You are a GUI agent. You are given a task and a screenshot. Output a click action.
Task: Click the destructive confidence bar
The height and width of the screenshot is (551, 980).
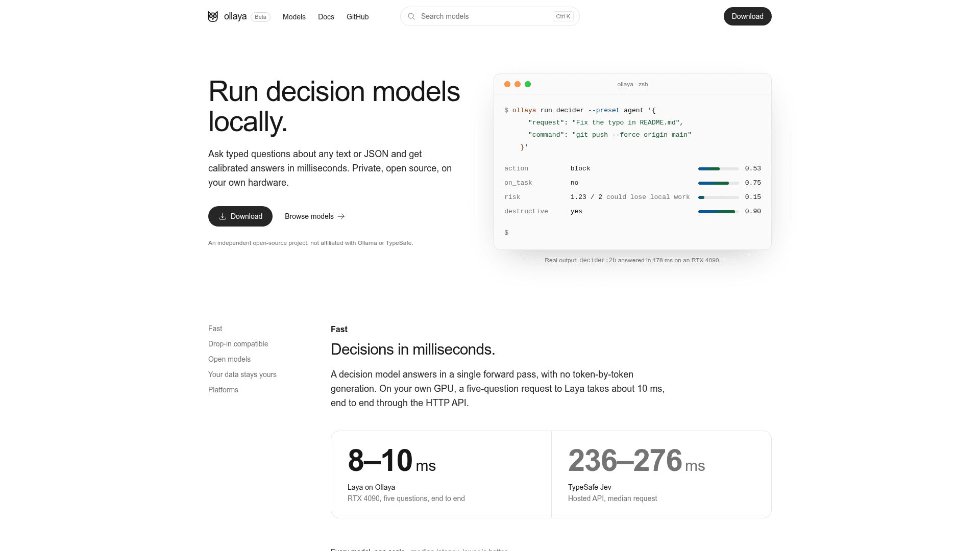point(719,211)
